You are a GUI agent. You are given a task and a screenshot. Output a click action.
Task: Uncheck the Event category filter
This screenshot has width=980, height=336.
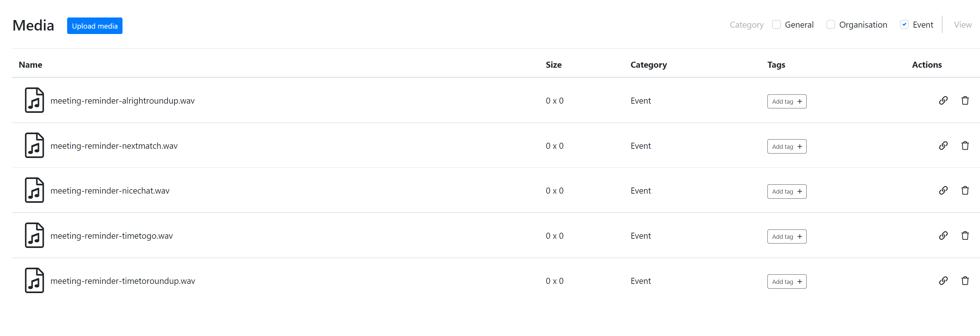pos(904,25)
